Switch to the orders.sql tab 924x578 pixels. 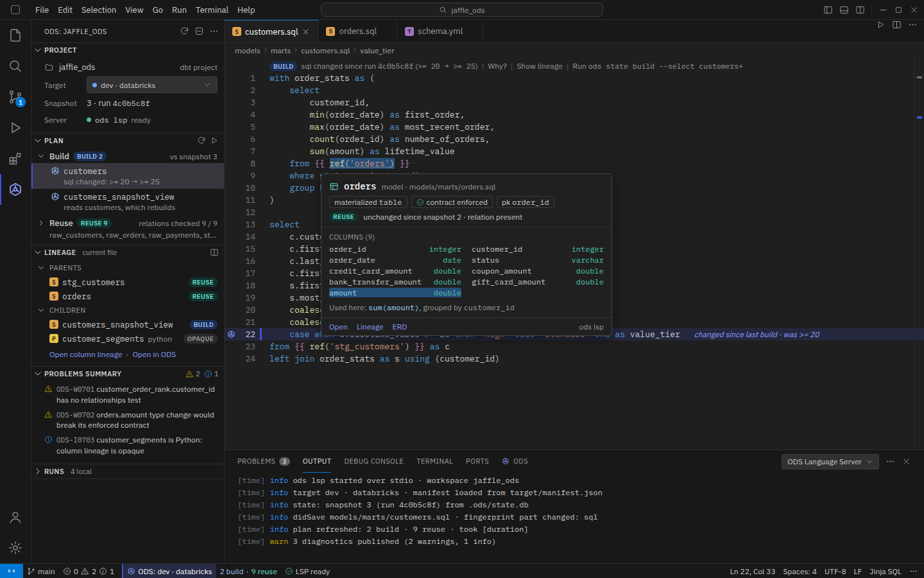click(357, 31)
